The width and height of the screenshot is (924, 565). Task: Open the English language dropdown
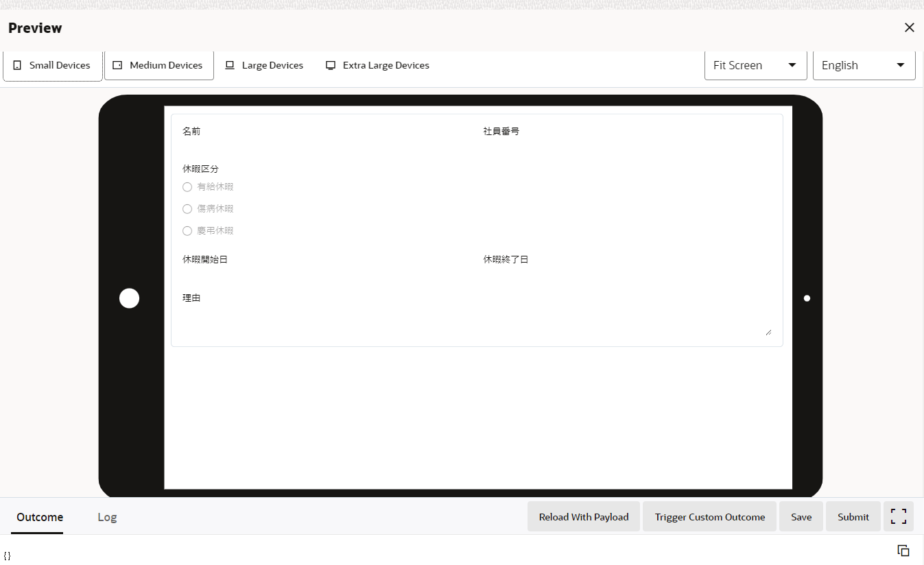pyautogui.click(x=864, y=66)
